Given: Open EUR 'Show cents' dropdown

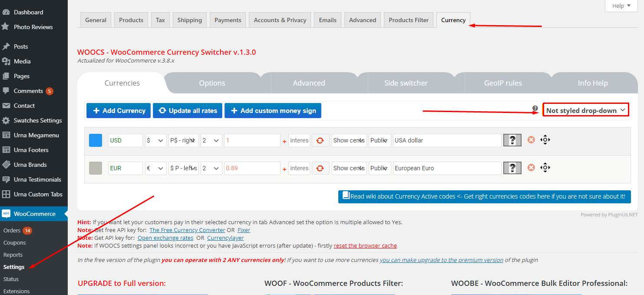Looking at the screenshot, I should pyautogui.click(x=349, y=168).
